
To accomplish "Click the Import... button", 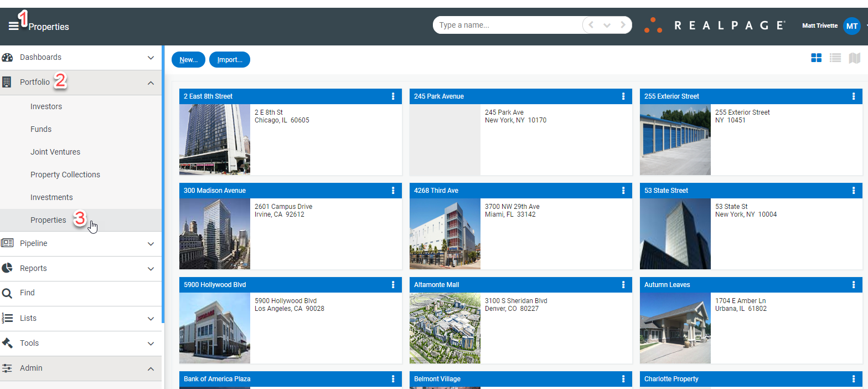I will (230, 60).
